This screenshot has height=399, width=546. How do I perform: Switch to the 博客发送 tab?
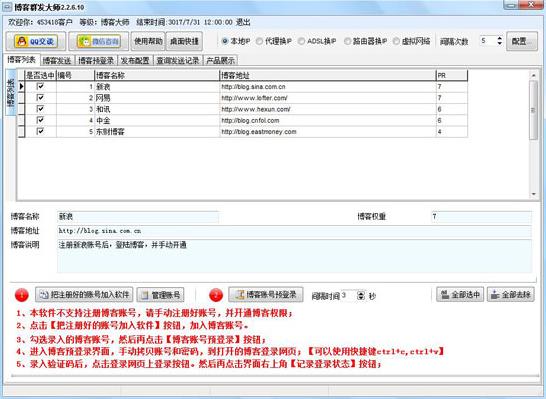tap(56, 61)
